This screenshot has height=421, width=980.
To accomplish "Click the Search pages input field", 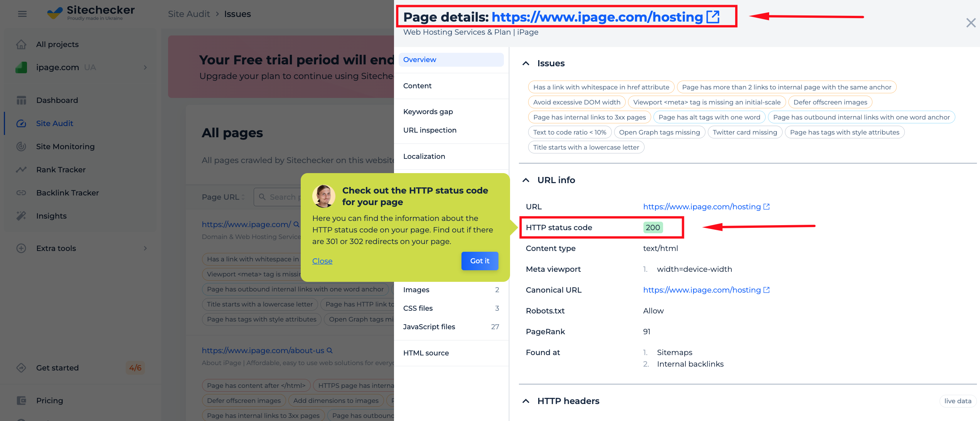I will pos(278,197).
